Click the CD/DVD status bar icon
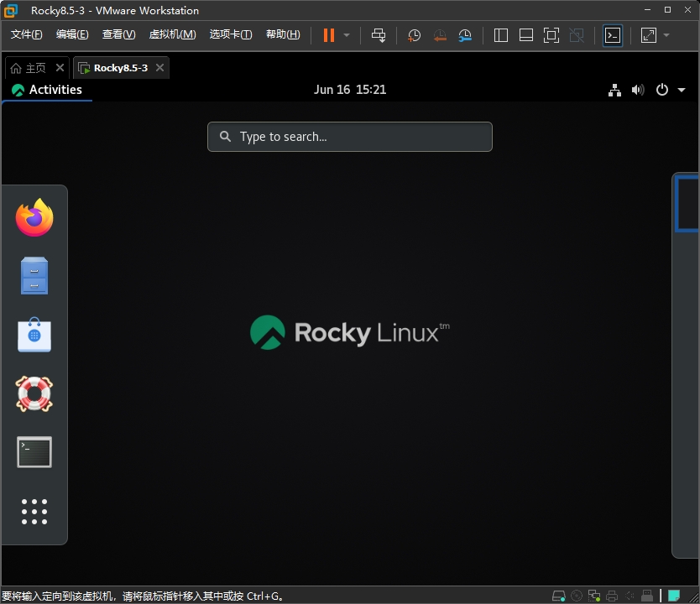Image resolution: width=700 pixels, height=604 pixels. [577, 596]
